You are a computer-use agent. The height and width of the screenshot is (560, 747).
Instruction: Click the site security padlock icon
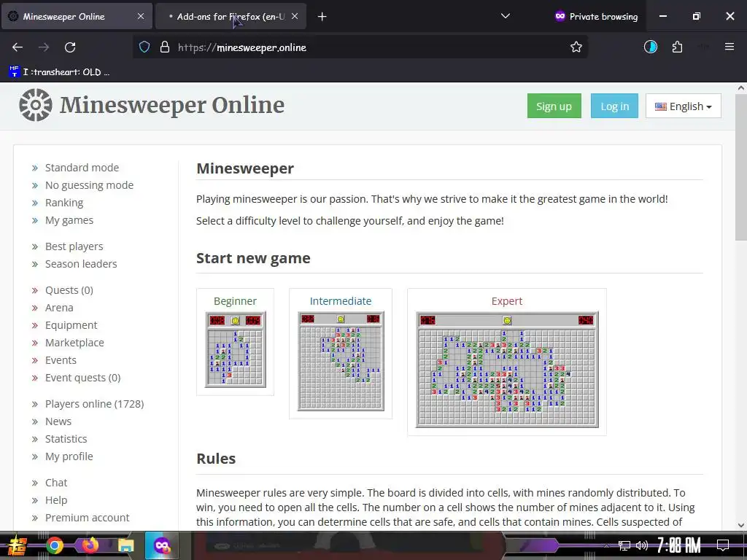[x=165, y=47]
